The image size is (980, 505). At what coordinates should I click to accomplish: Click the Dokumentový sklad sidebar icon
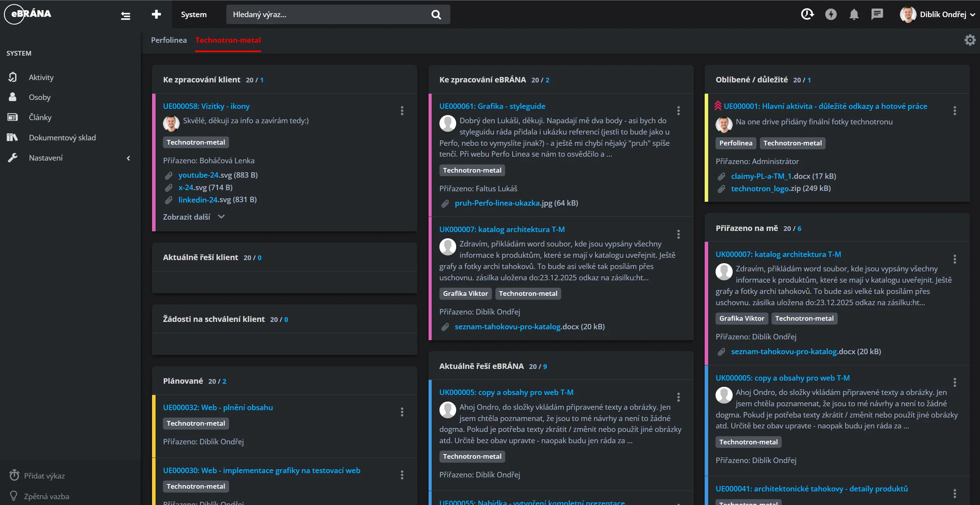(12, 137)
